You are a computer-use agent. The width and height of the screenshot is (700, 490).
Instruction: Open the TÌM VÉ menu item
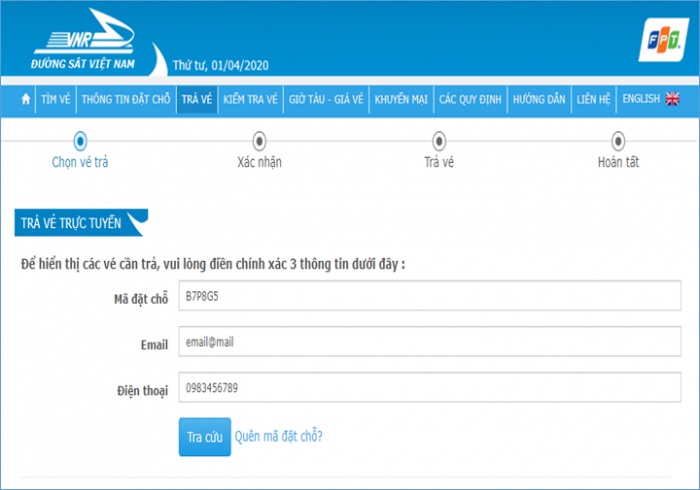55,100
